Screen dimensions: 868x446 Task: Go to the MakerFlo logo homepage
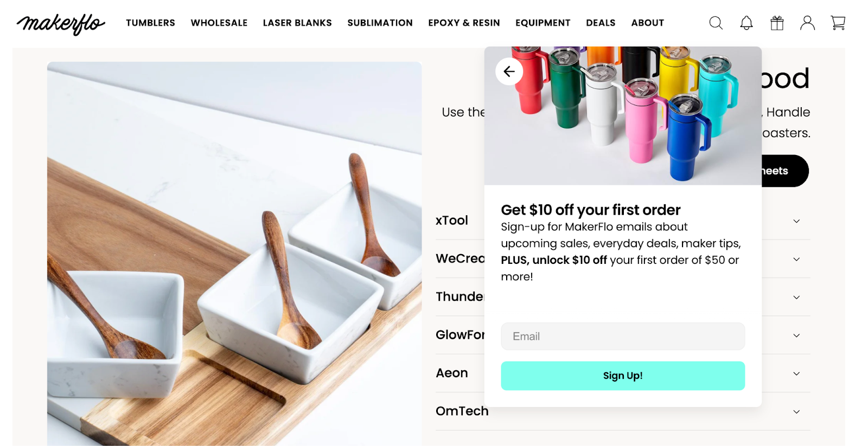[x=61, y=24]
